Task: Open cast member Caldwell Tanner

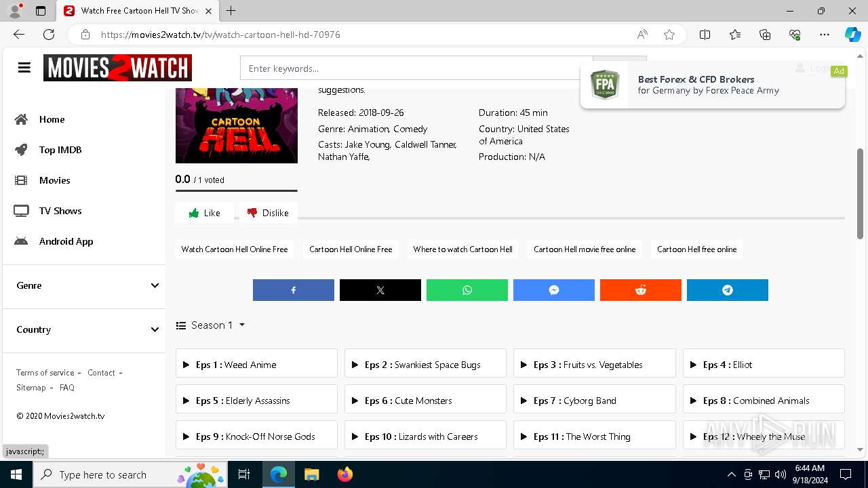Action: coord(425,144)
